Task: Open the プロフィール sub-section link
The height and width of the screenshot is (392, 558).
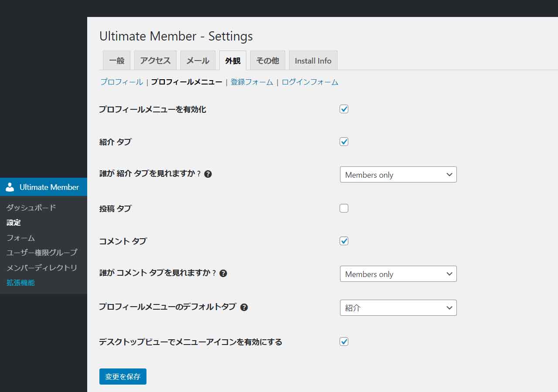Action: 122,82
